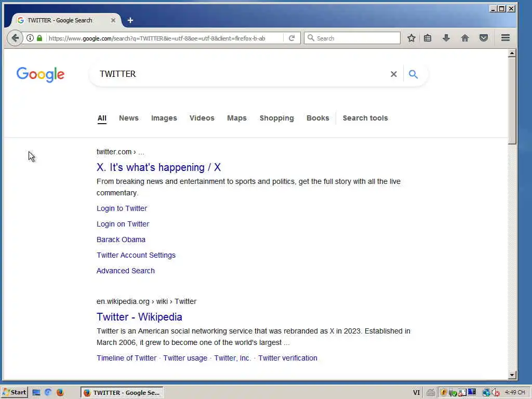Open the Login to Twitter sitelink
Screen dimensions: 532x399
click(122, 208)
